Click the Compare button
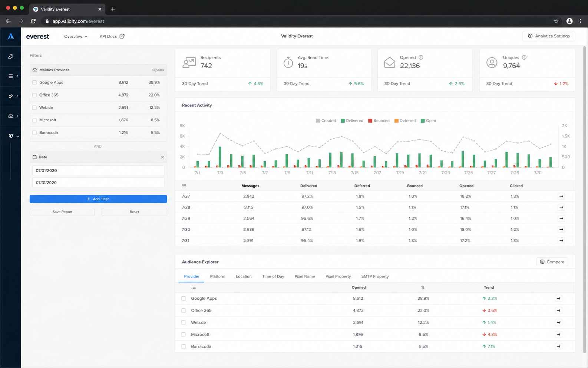This screenshot has width=588, height=368. coord(552,262)
